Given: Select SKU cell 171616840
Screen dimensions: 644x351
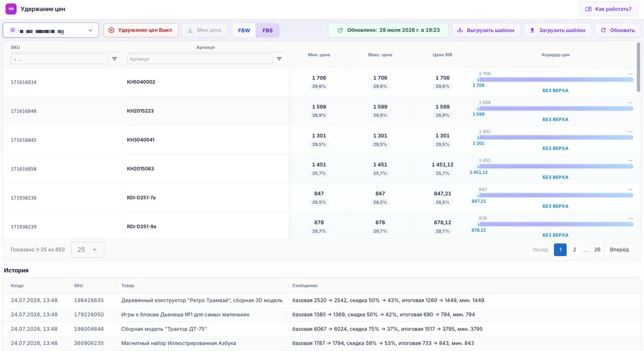Looking at the screenshot, I should click(x=23, y=111).
